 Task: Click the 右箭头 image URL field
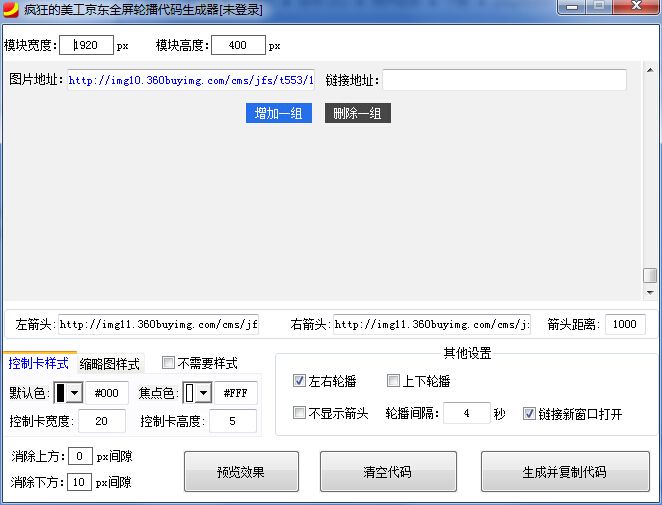point(431,324)
